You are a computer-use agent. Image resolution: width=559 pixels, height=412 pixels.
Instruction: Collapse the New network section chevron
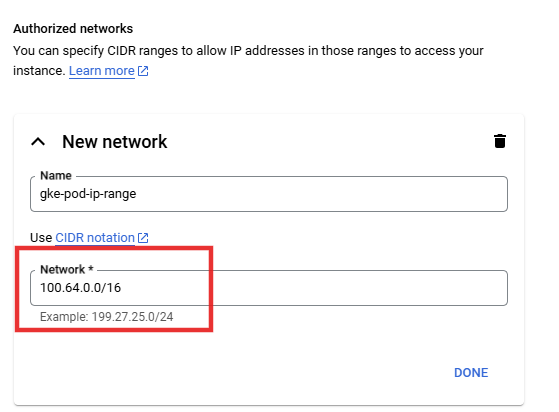pos(38,142)
